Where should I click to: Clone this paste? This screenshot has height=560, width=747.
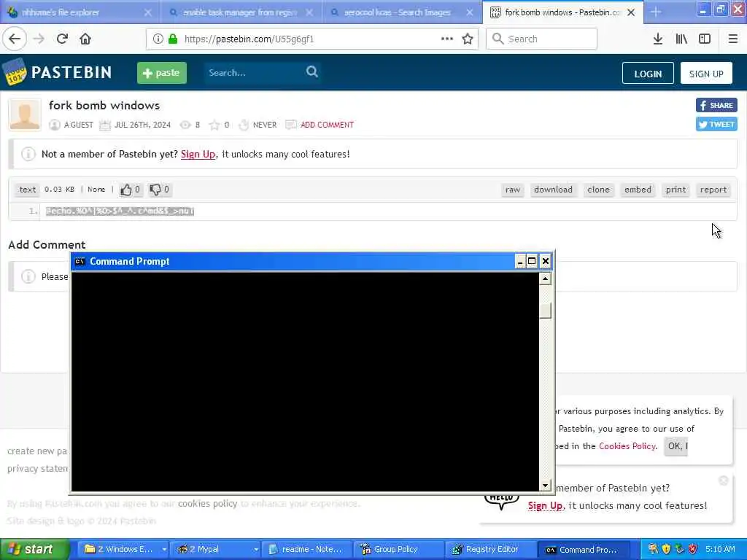[598, 190]
